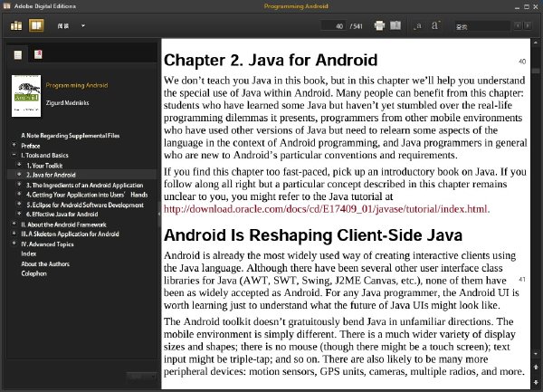The height and width of the screenshot is (392, 543).
Task: Open the Colophon entry
Action: (33, 273)
